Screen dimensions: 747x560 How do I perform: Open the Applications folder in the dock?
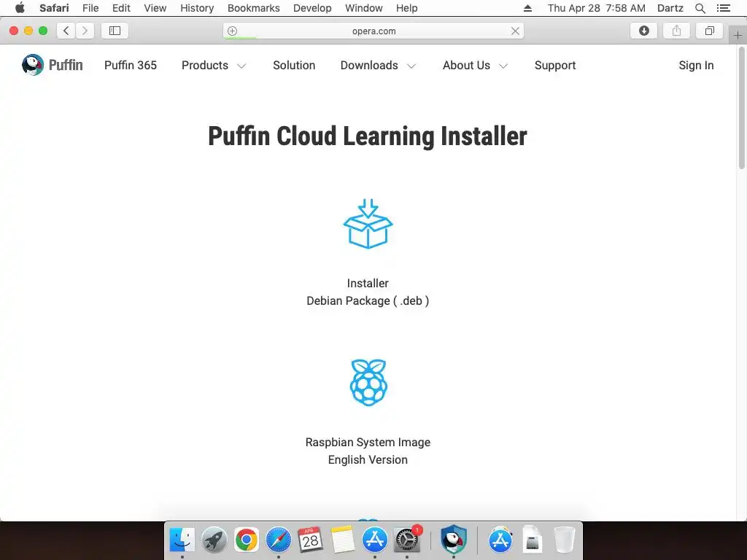click(500, 540)
